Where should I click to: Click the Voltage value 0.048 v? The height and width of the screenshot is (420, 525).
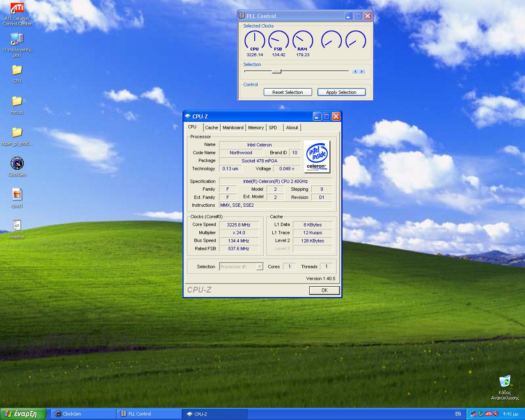[x=287, y=169]
